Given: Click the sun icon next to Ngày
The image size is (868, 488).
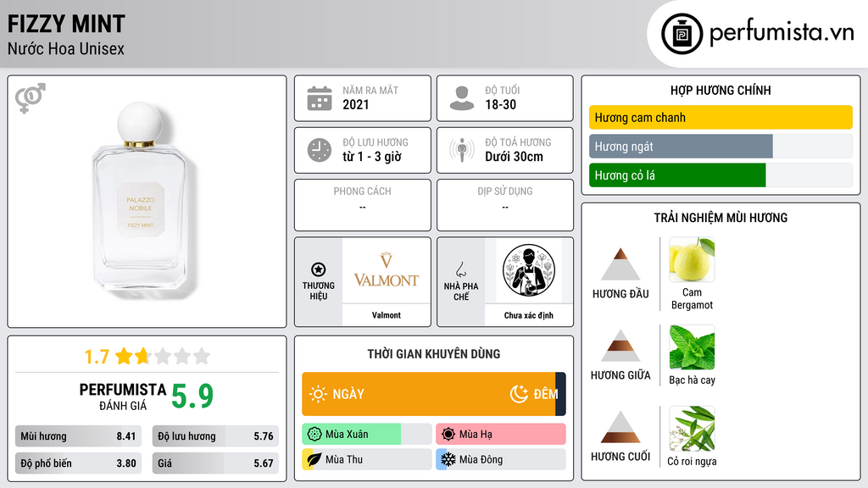Looking at the screenshot, I should tap(318, 394).
